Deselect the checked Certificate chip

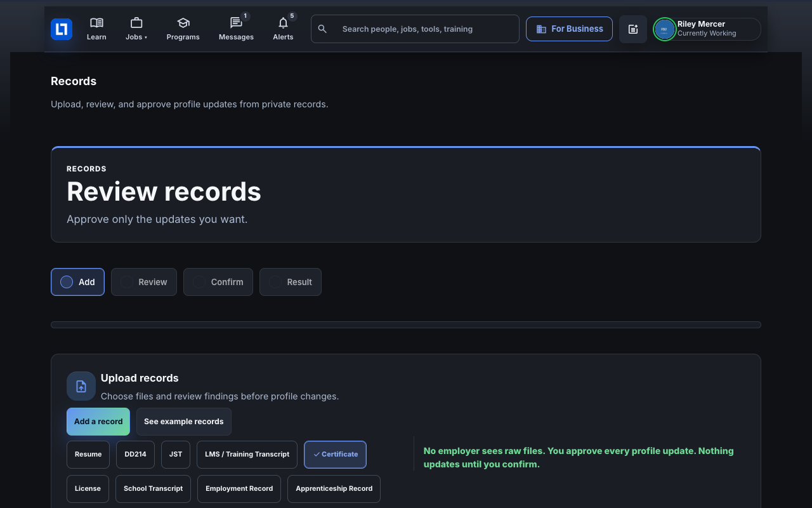335,455
